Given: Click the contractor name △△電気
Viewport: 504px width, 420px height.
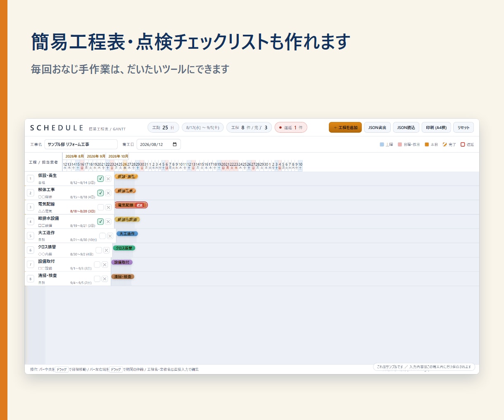Looking at the screenshot, I should 45,211.
